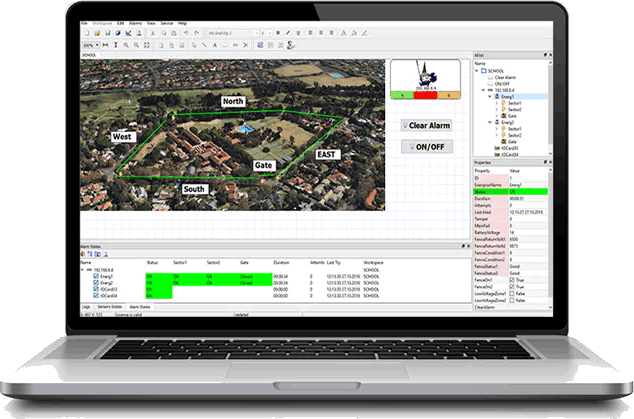634x419 pixels.
Task: Click the green indicator on device widget
Action: 402,95
